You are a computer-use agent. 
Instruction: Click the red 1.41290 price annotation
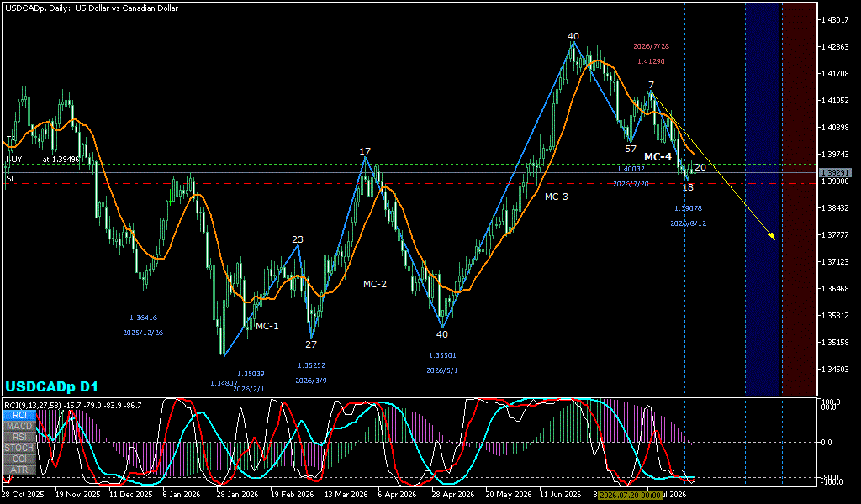[652, 61]
